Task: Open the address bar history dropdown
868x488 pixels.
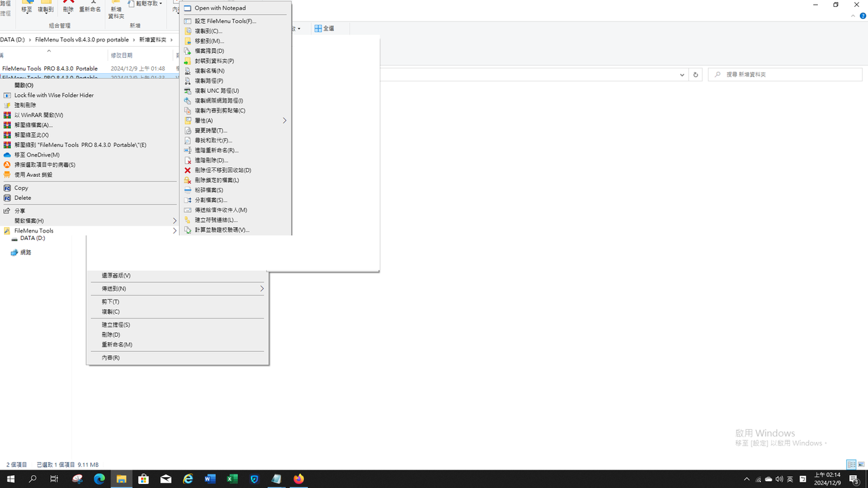Action: [682, 75]
